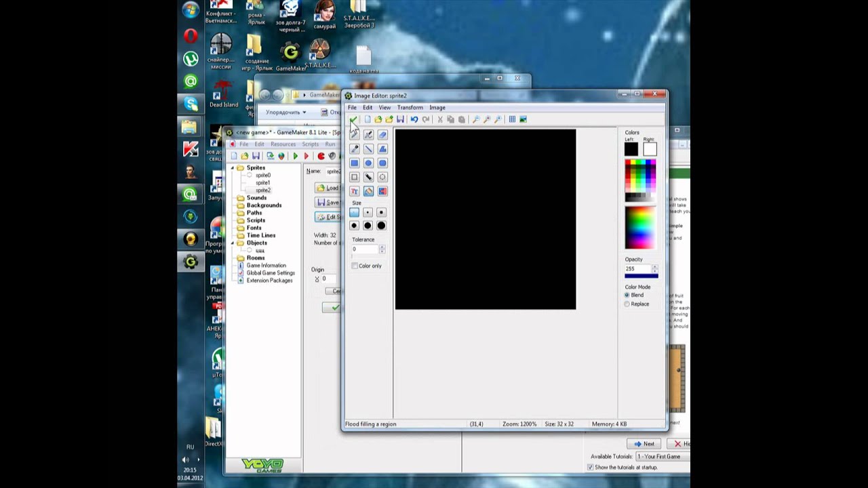Click the Cut scissors icon in Image Editor
The width and height of the screenshot is (868, 488).
coord(440,119)
